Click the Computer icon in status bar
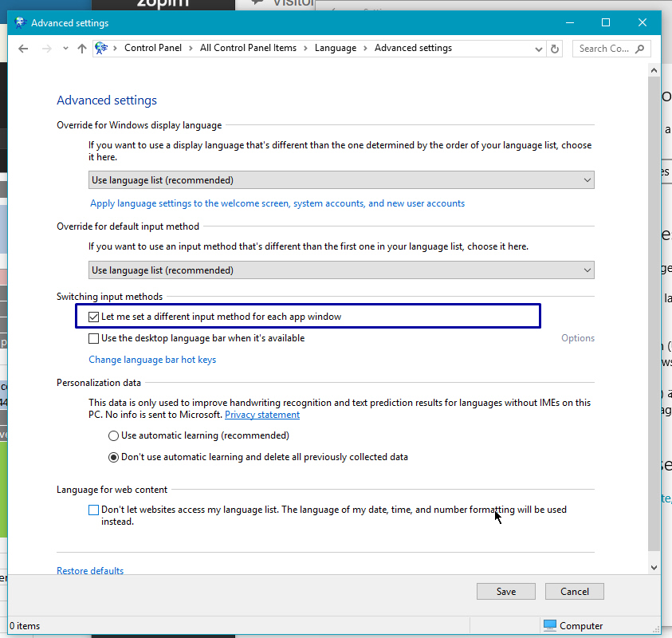The width and height of the screenshot is (672, 638). tap(549, 626)
